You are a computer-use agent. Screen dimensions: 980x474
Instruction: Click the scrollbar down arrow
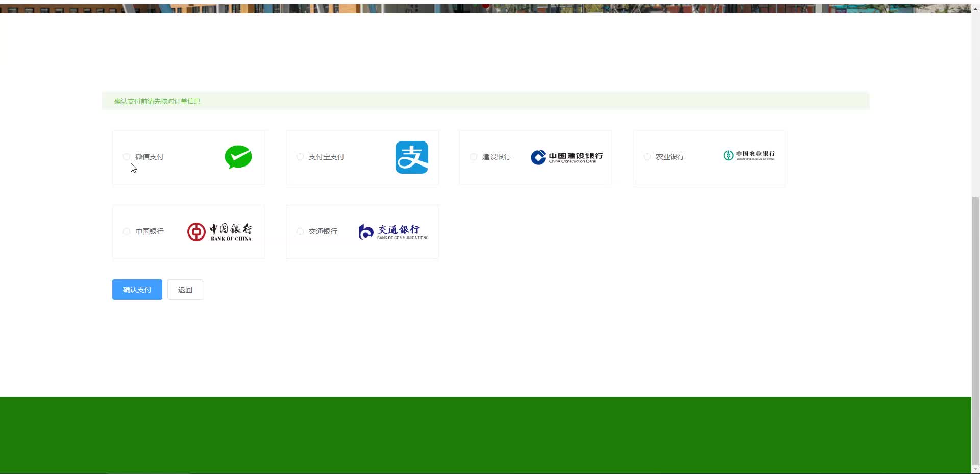click(975, 469)
